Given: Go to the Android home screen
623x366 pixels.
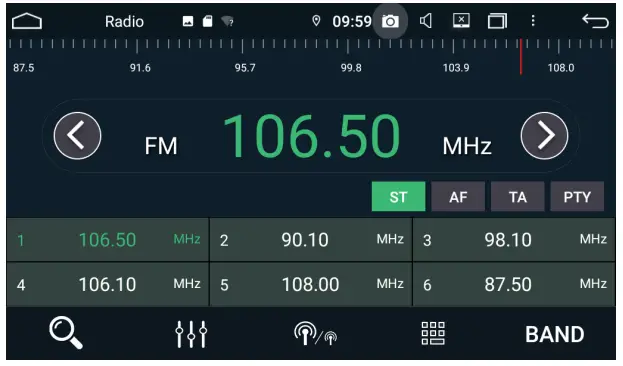Looking at the screenshot, I should [x=27, y=21].
